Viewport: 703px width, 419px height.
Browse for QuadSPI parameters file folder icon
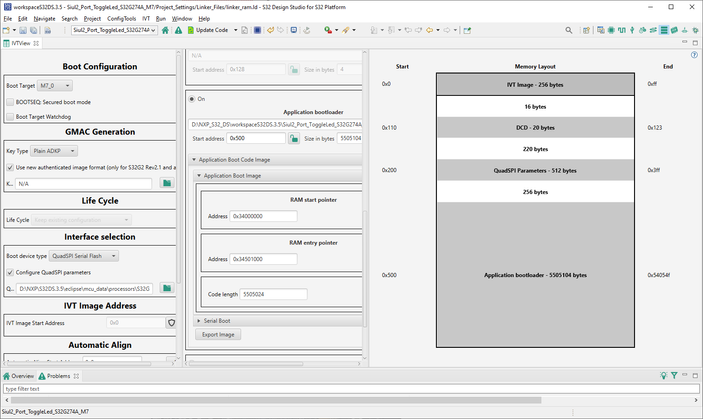(x=168, y=288)
